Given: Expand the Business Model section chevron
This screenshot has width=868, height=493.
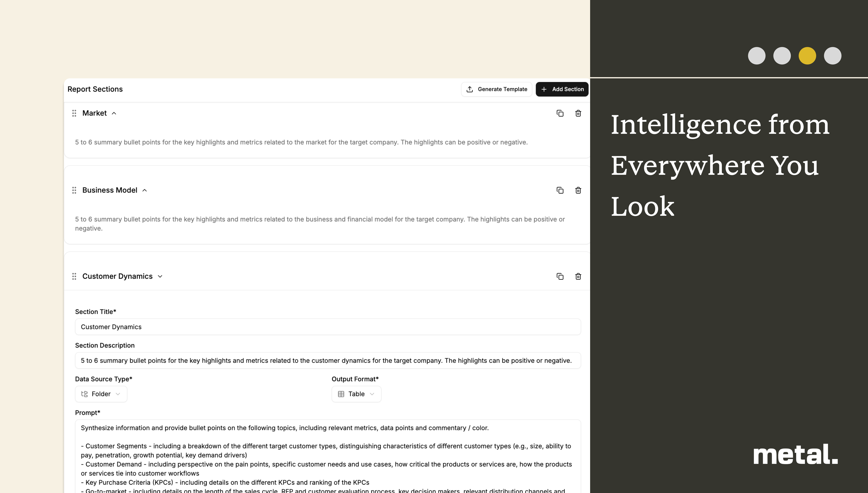Looking at the screenshot, I should pyautogui.click(x=145, y=190).
